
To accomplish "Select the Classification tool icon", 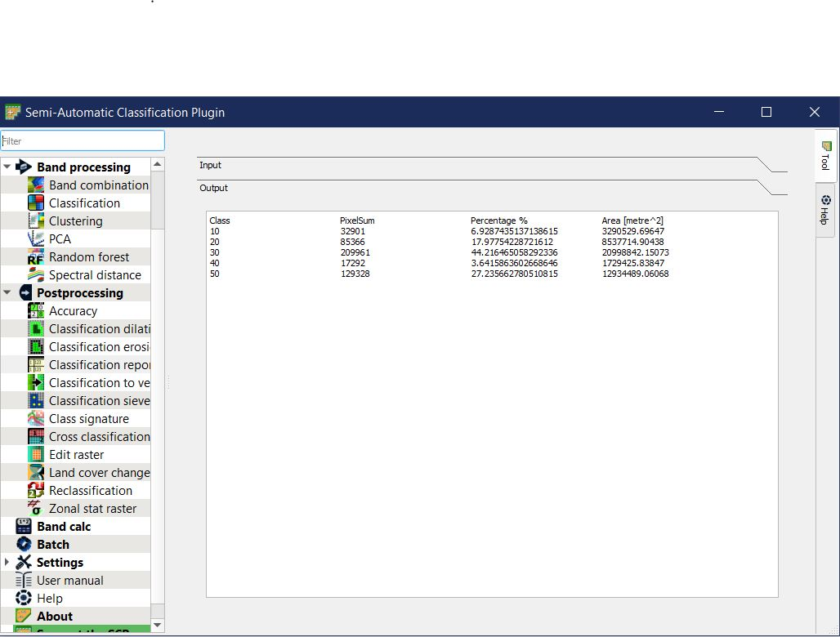I will click(36, 203).
